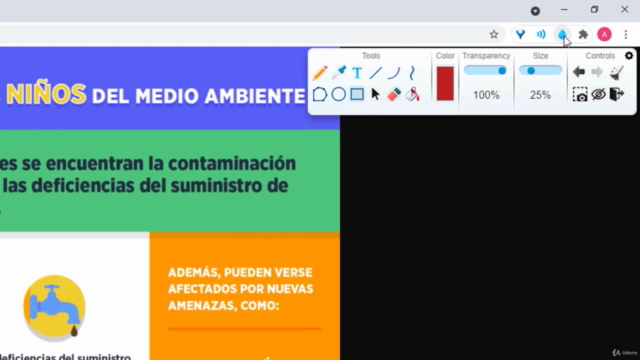This screenshot has height=360, width=640.
Task: Click the 25% size value
Action: (540, 95)
